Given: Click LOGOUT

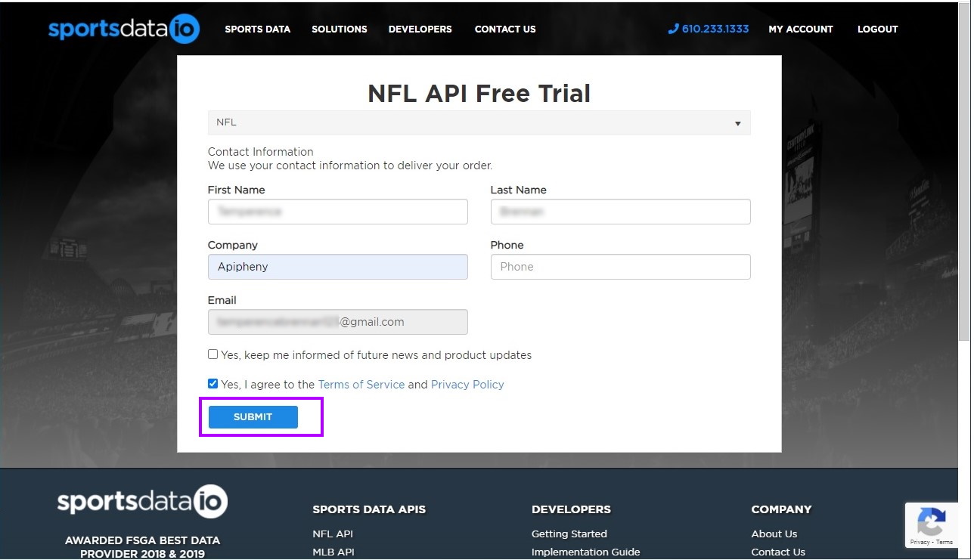Looking at the screenshot, I should click(x=877, y=29).
